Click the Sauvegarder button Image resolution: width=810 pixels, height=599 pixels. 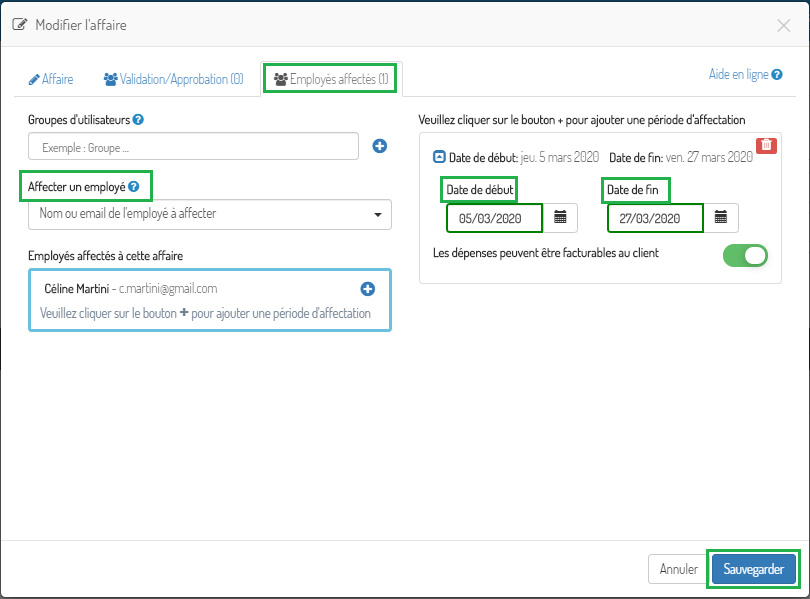coord(754,569)
